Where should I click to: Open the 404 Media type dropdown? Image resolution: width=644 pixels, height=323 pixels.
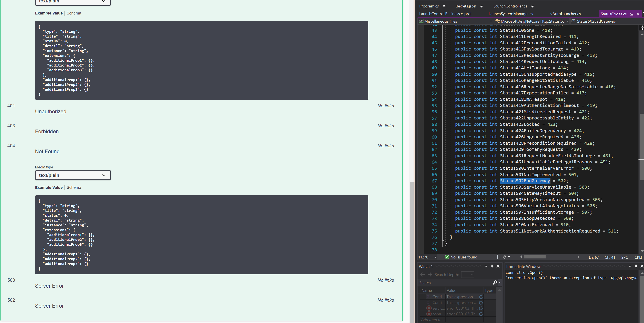(73, 175)
